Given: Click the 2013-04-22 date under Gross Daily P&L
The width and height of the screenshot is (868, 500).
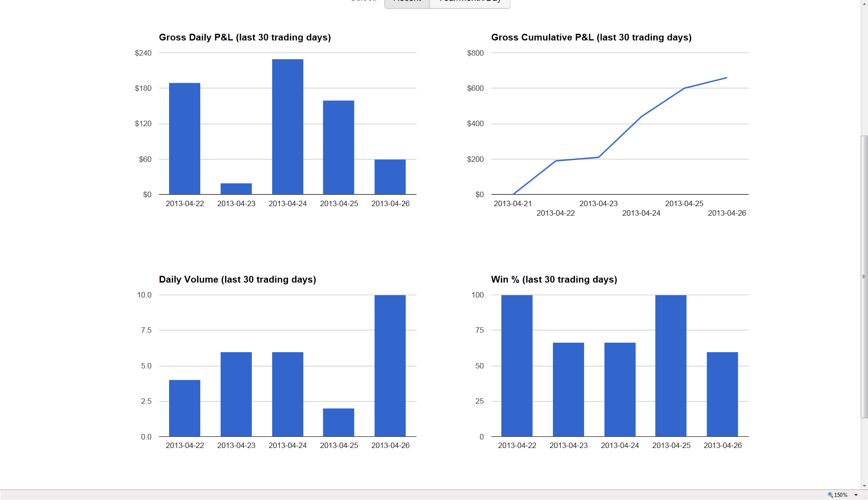Looking at the screenshot, I should coord(185,203).
